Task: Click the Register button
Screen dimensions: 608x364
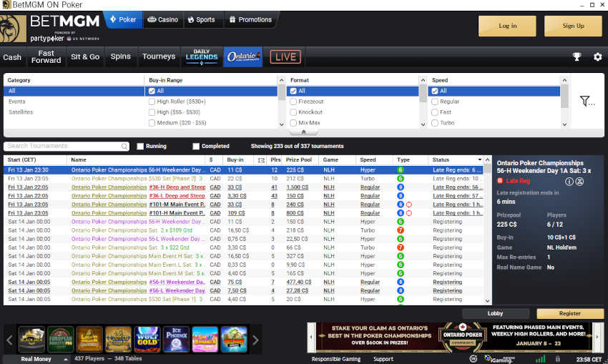Action: [x=570, y=313]
